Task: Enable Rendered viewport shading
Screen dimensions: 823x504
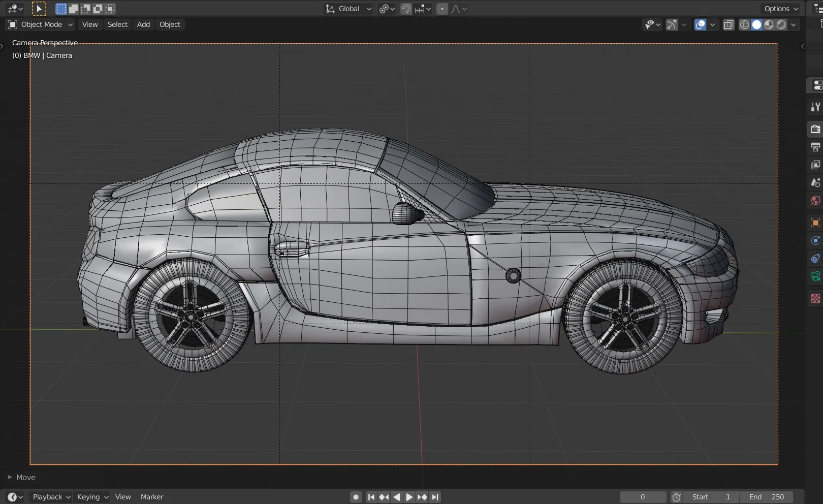Action: (780, 24)
